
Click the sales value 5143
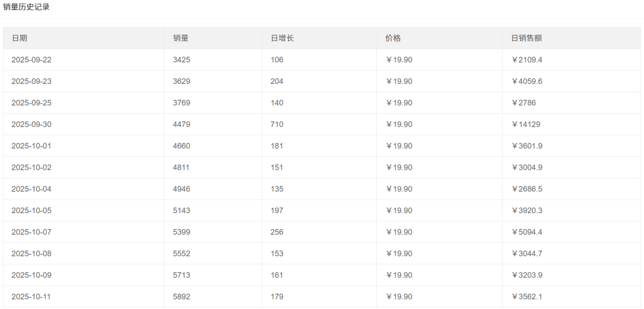(181, 210)
